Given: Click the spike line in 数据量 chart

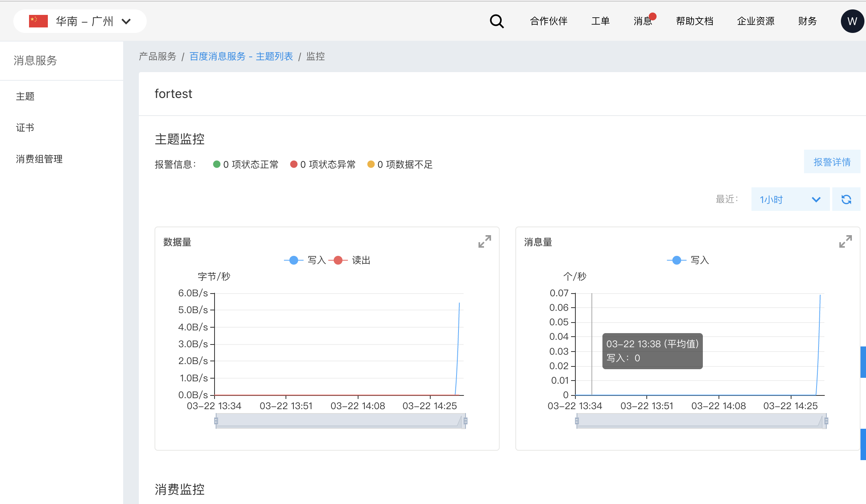Looking at the screenshot, I should tap(458, 349).
